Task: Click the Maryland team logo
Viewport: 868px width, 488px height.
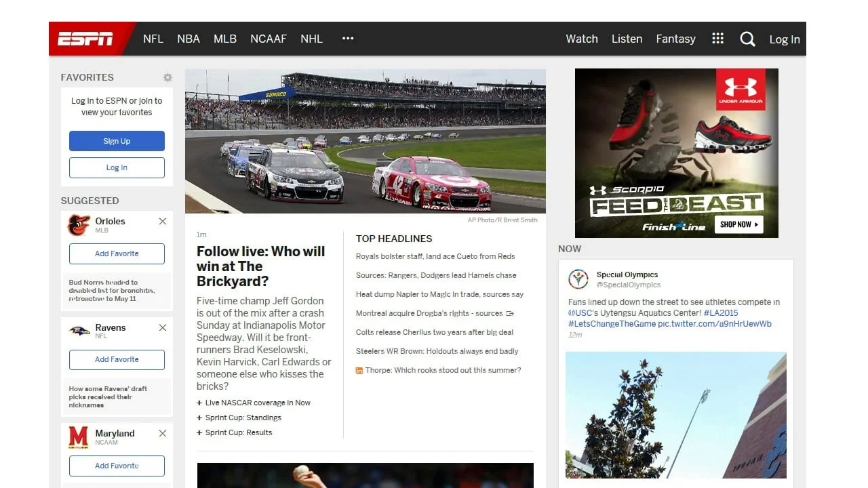Action: coord(79,437)
